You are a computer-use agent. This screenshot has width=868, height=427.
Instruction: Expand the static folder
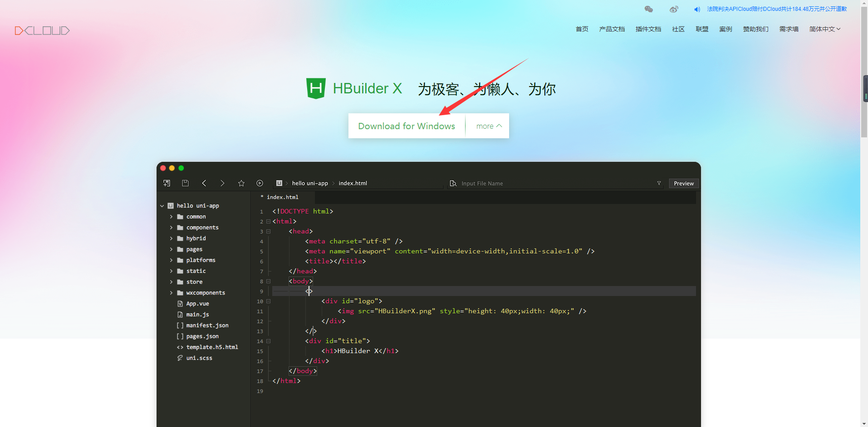(171, 271)
